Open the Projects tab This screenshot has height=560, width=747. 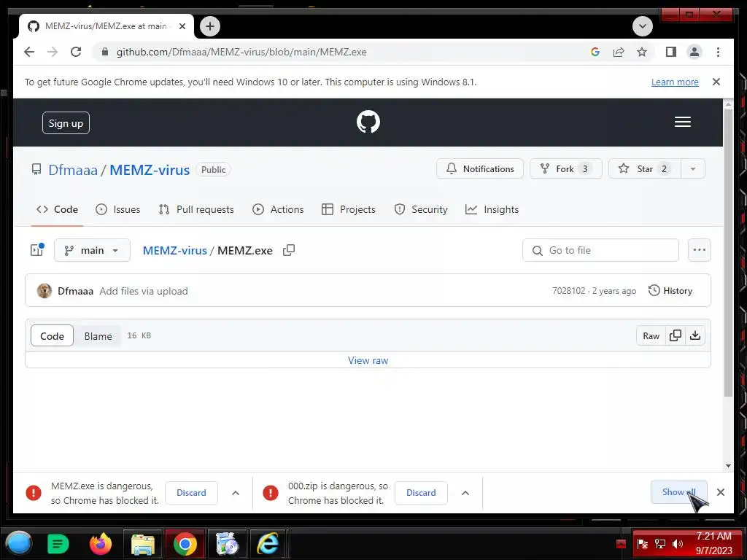(348, 209)
